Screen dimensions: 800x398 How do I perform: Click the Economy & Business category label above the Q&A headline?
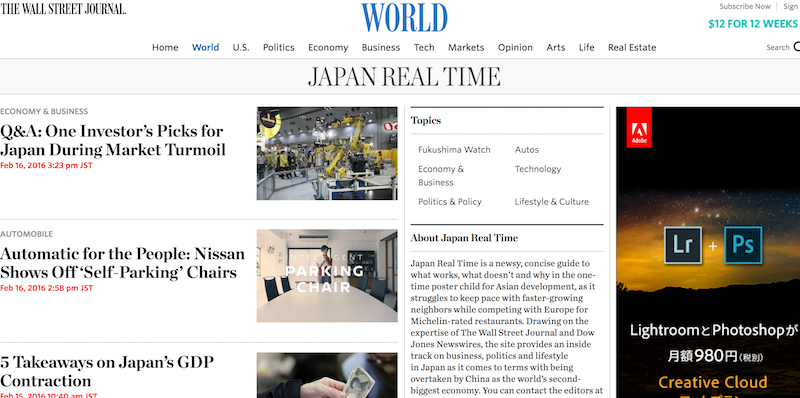[44, 111]
